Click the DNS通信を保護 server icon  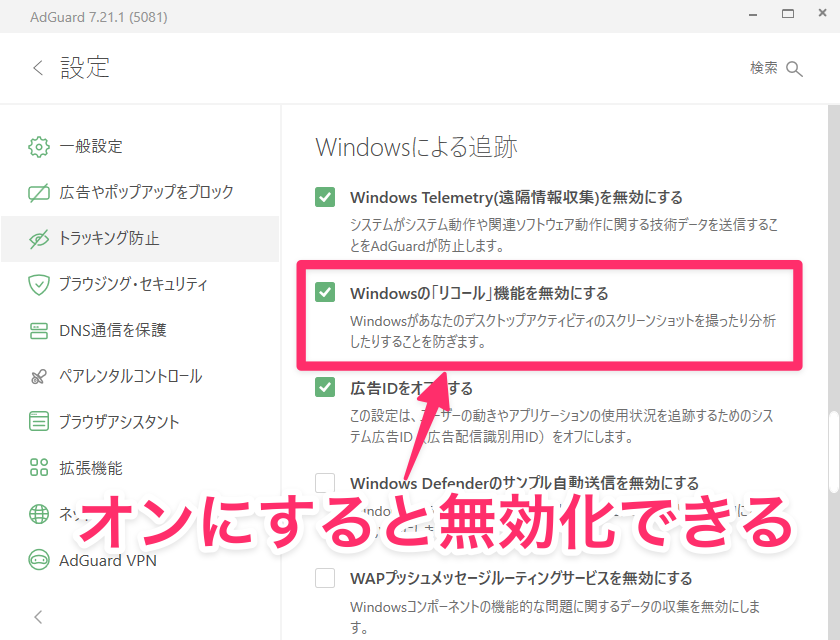point(39,330)
